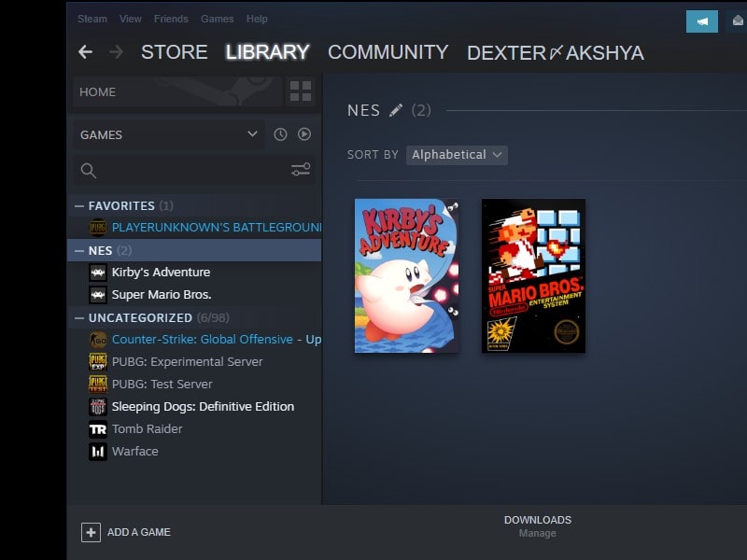This screenshot has height=560, width=747.
Task: Open the Steam menu
Action: click(x=92, y=19)
